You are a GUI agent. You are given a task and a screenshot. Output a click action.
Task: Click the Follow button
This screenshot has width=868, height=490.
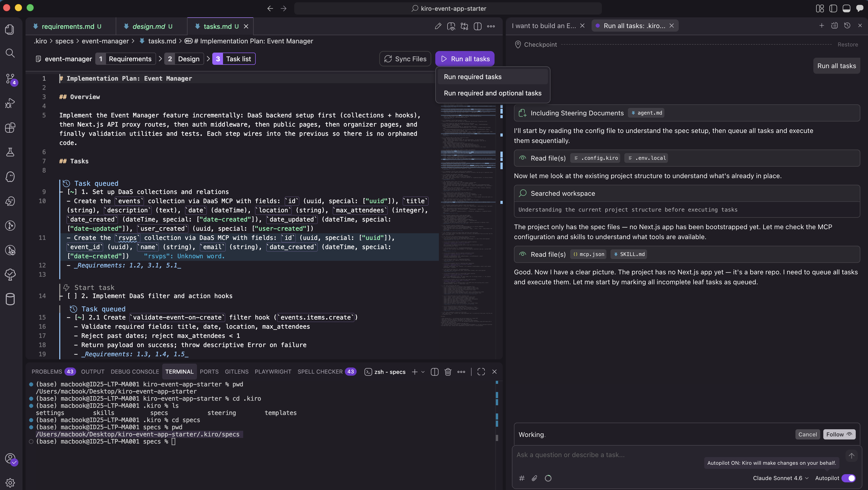coord(839,434)
